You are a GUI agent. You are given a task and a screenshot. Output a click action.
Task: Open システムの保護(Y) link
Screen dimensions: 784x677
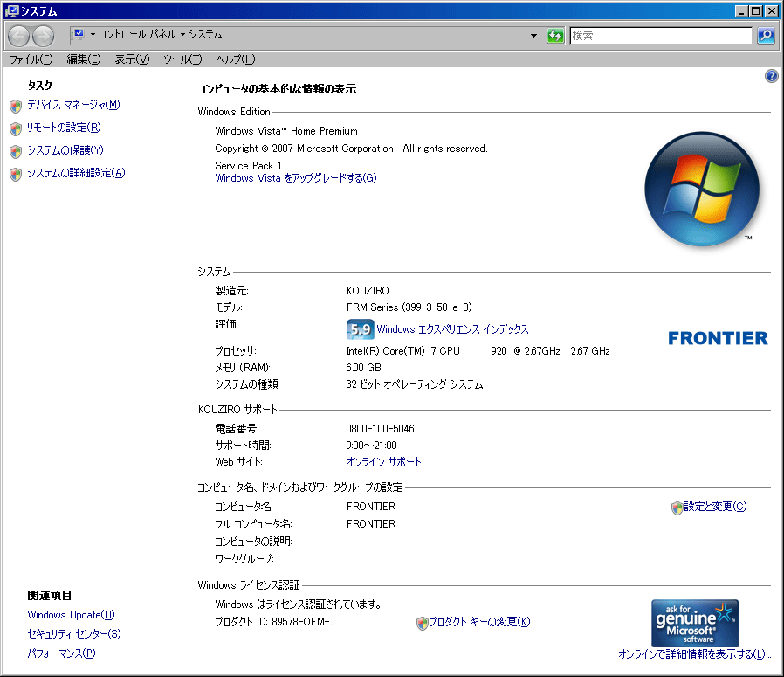point(65,150)
